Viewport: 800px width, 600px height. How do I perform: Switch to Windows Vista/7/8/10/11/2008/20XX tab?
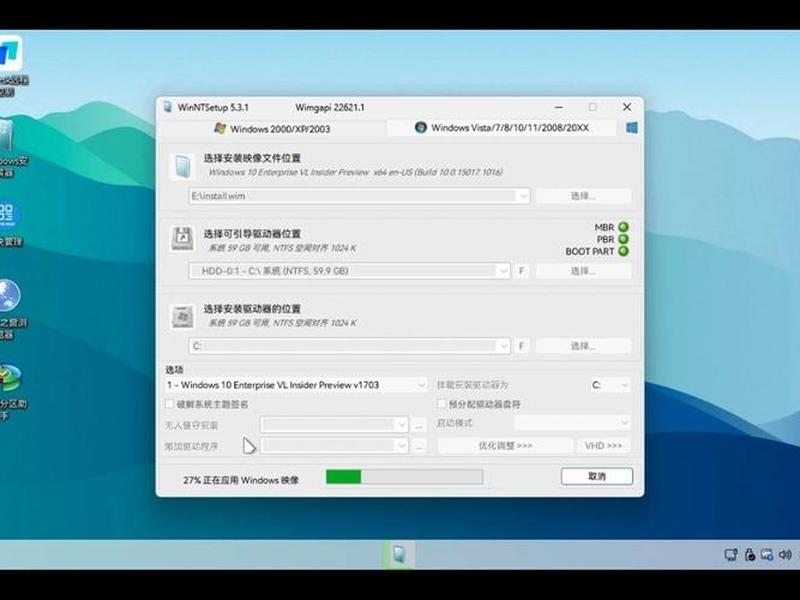[x=502, y=128]
